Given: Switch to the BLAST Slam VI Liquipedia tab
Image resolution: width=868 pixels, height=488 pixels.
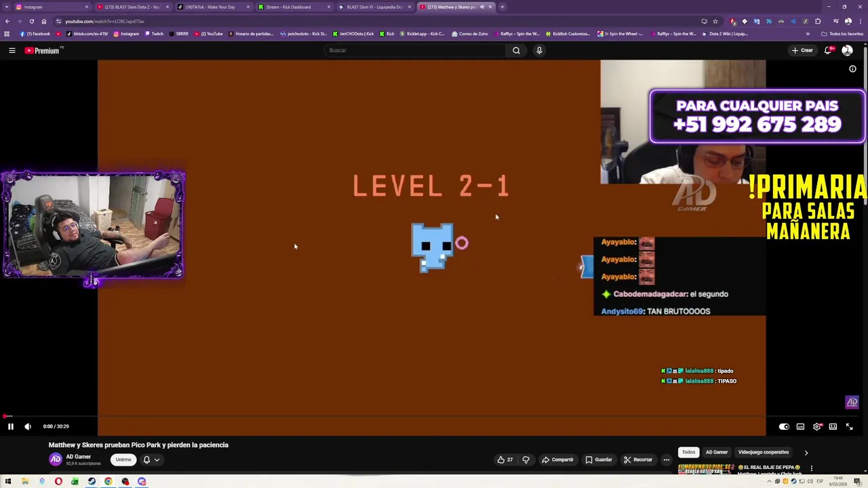Looking at the screenshot, I should tap(374, 7).
